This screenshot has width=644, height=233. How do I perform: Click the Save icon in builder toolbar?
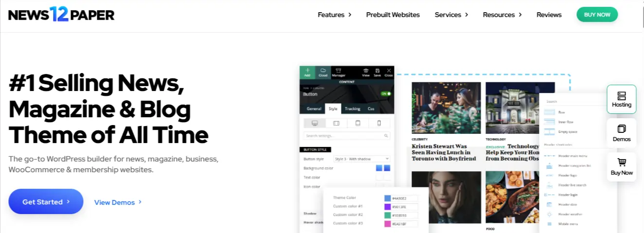tap(377, 71)
